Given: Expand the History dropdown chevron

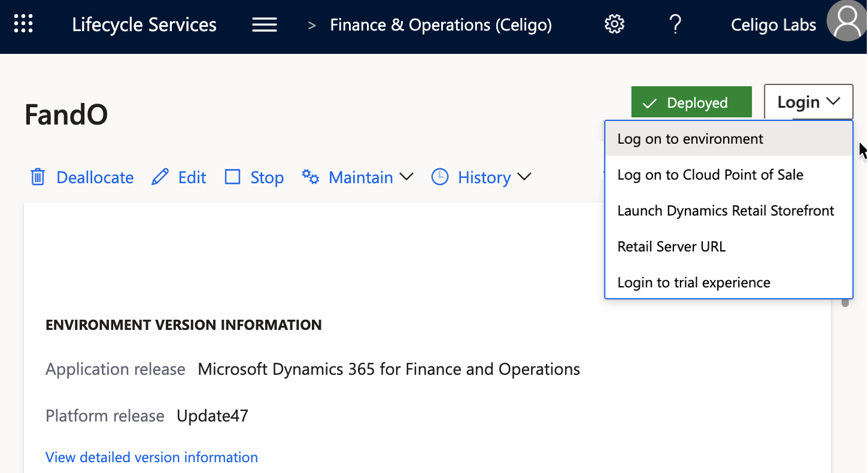Looking at the screenshot, I should point(524,177).
